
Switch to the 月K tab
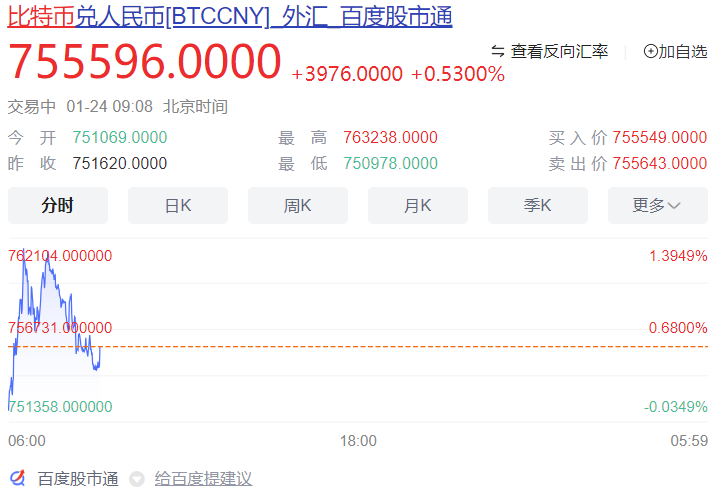418,205
